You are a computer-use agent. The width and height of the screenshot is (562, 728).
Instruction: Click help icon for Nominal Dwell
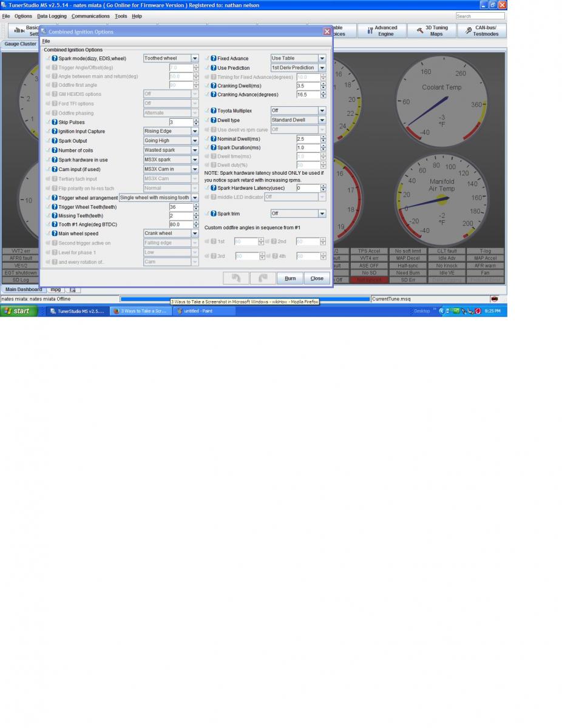click(x=214, y=139)
